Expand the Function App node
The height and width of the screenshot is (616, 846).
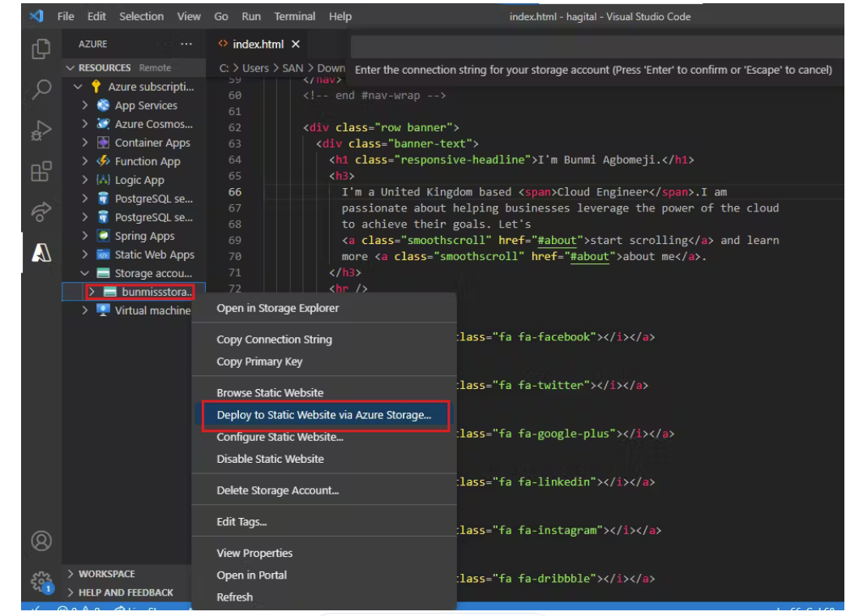86,161
